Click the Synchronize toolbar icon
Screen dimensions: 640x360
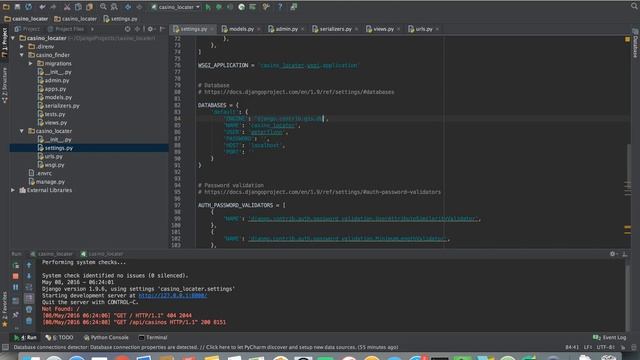(x=29, y=7)
